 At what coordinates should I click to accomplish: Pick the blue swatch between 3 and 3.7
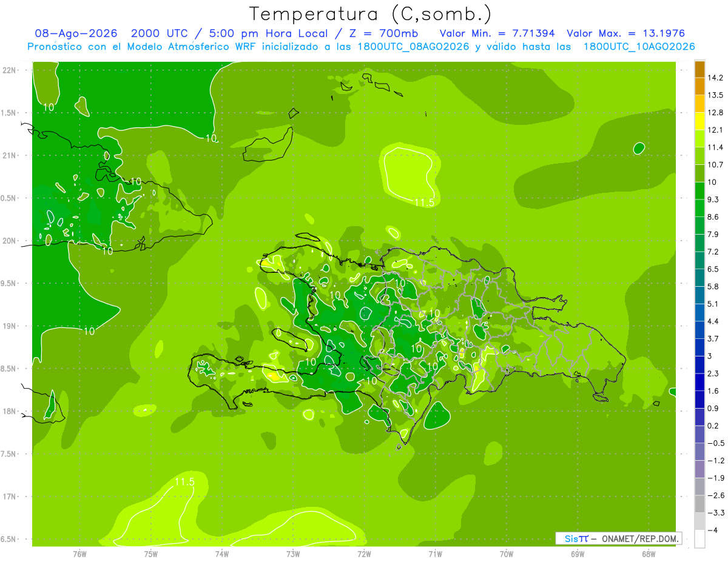699,347
